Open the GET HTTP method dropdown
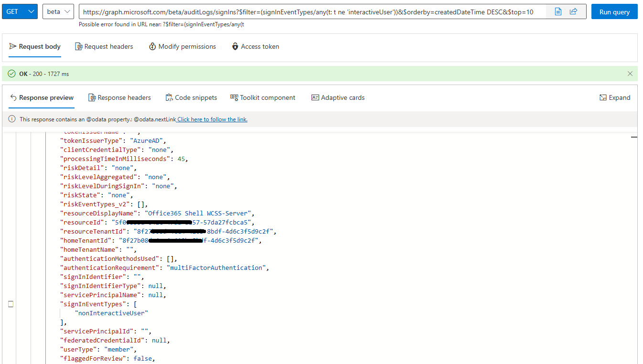 [x=19, y=11]
